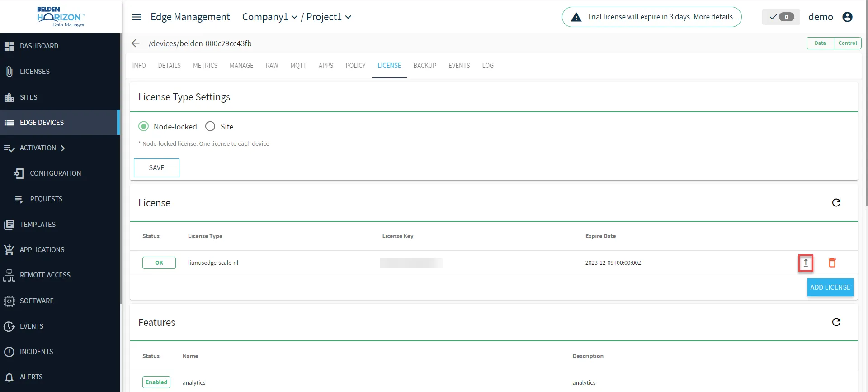Open Alerts from the sidebar

[x=31, y=377]
